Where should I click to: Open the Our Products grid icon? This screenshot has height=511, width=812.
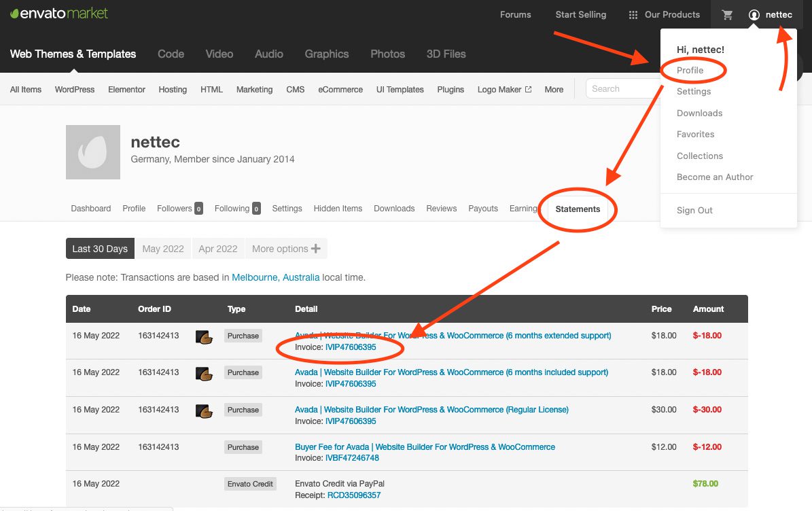tap(633, 15)
